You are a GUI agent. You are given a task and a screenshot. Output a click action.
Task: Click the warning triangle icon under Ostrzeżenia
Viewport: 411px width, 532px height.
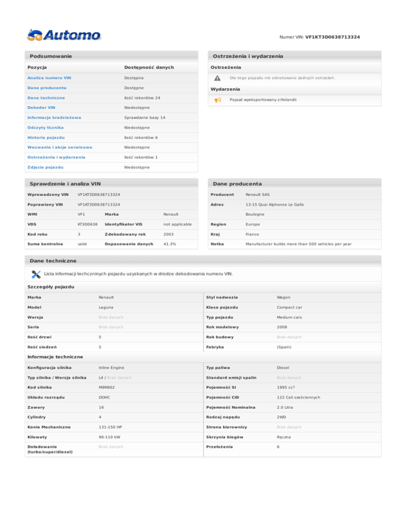click(217, 78)
